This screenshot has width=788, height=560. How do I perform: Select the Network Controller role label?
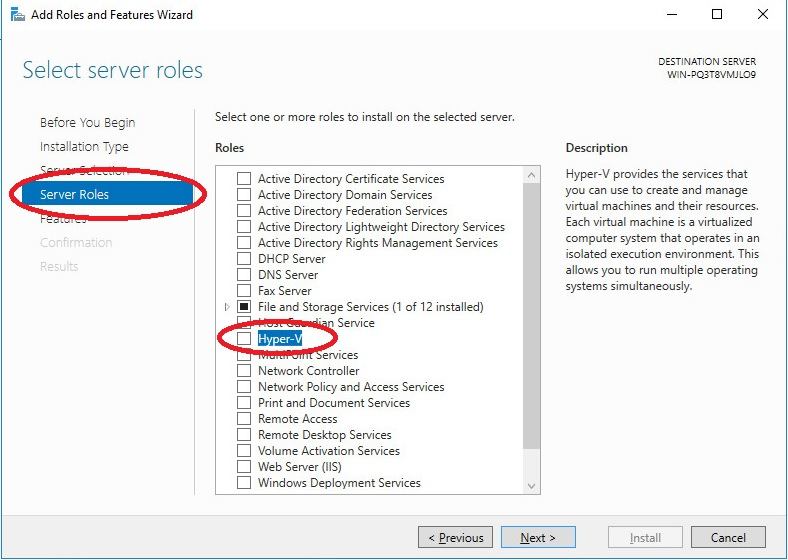point(308,371)
